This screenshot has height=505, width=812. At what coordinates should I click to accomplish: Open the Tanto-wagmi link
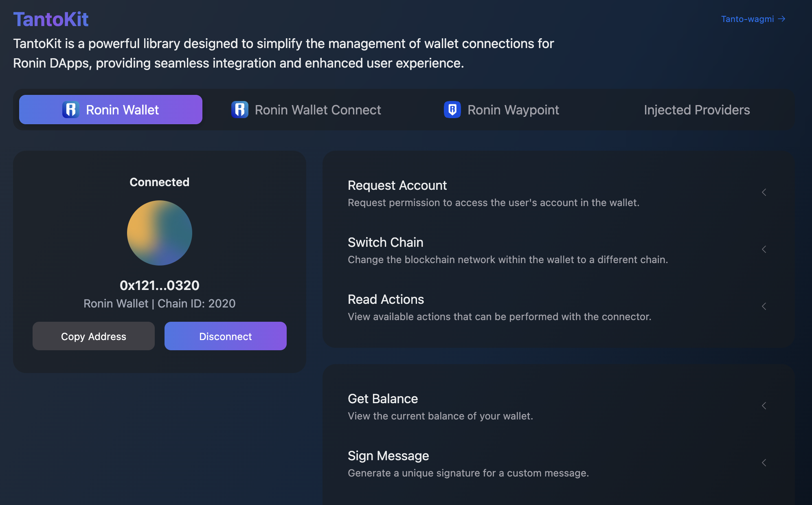(753, 19)
